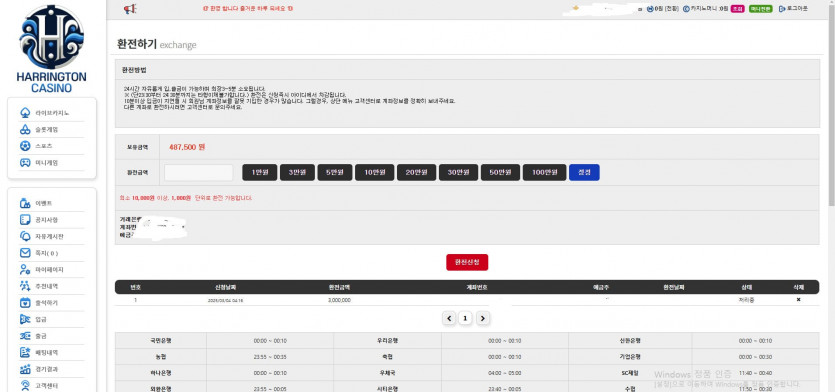Click the exchange amount input field
Screen dimensions: 835x392
[x=199, y=173]
